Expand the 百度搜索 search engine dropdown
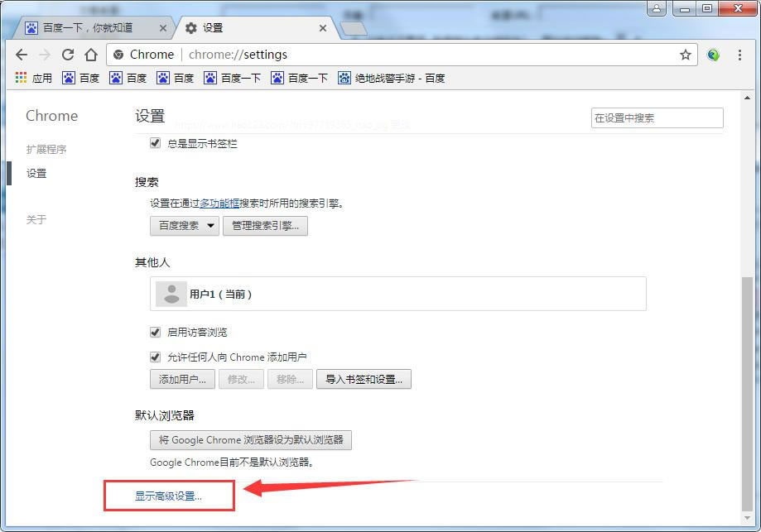This screenshot has height=532, width=761. point(184,226)
